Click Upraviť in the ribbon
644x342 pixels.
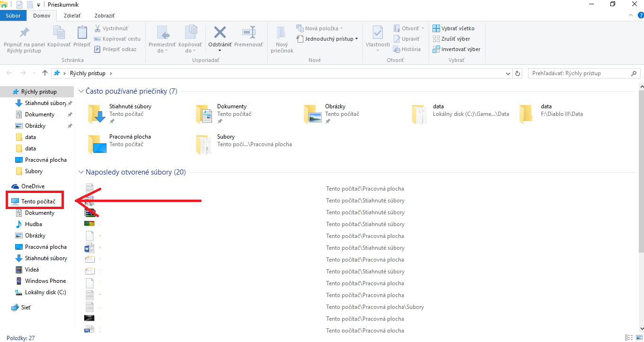(x=406, y=39)
